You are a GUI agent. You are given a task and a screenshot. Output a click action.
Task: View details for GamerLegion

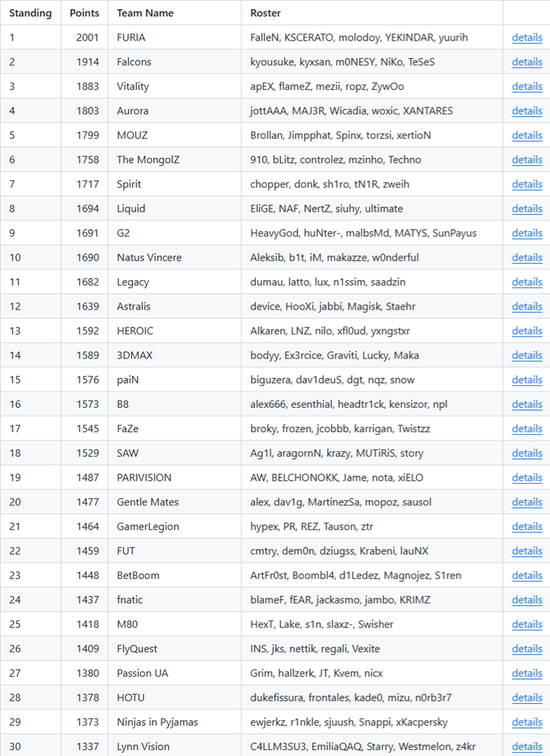pos(527,526)
